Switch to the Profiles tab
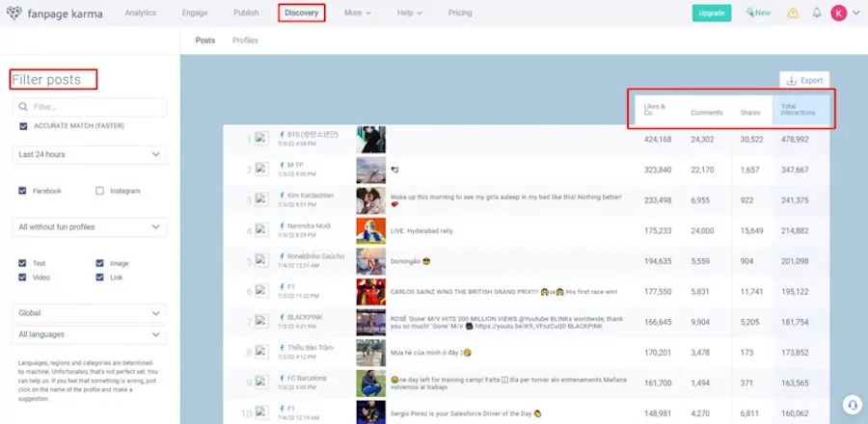This screenshot has height=424, width=868. (x=245, y=40)
